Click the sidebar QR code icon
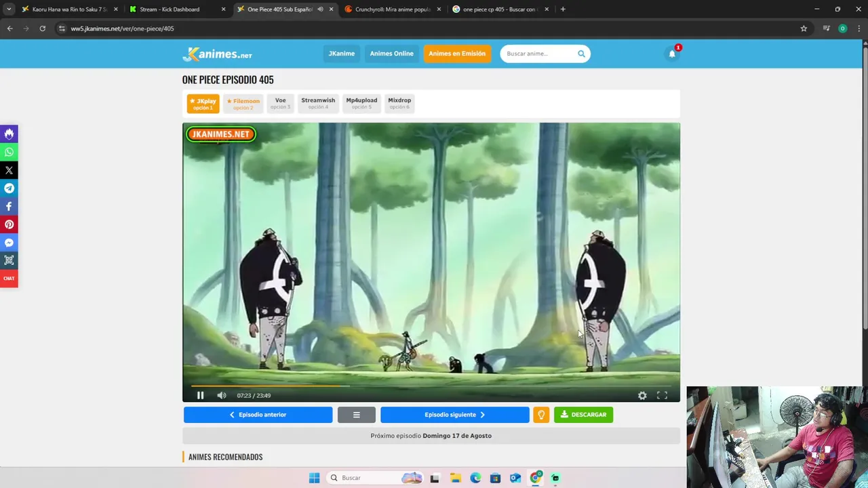This screenshot has height=488, width=868. [x=9, y=260]
